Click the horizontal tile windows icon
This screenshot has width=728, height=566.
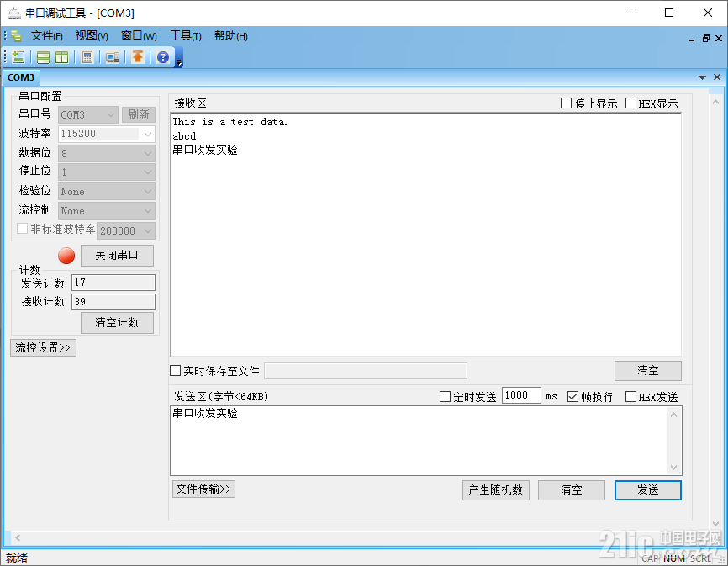pyautogui.click(x=43, y=57)
